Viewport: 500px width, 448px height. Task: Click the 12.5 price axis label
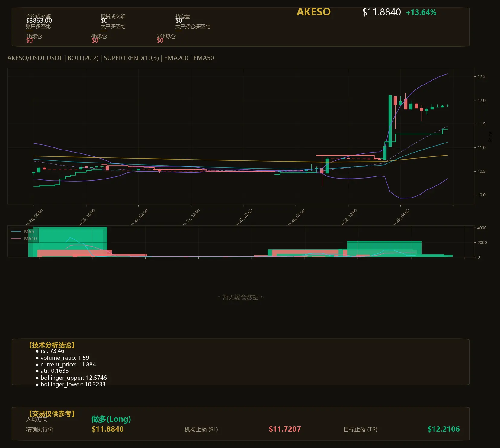(482, 76)
